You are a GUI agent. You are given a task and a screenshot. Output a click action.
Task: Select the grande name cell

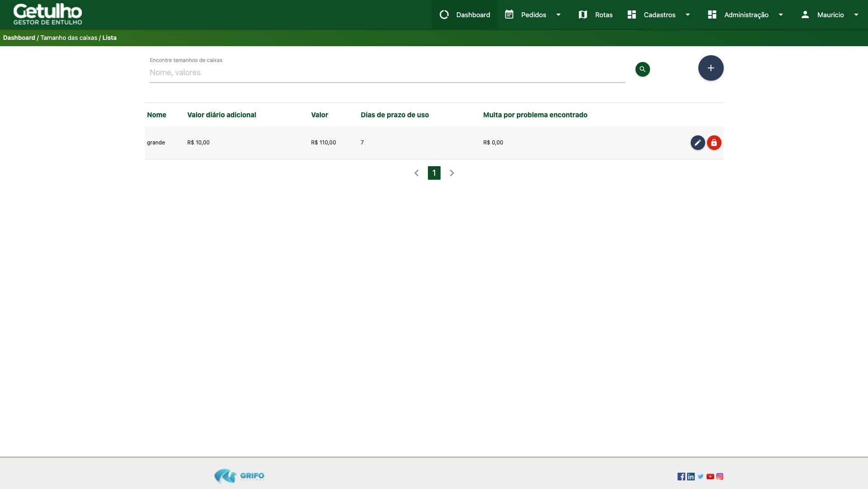click(x=156, y=143)
